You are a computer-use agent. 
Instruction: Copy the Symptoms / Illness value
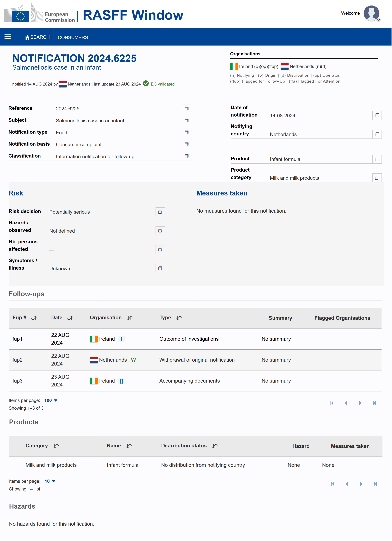[x=160, y=268]
